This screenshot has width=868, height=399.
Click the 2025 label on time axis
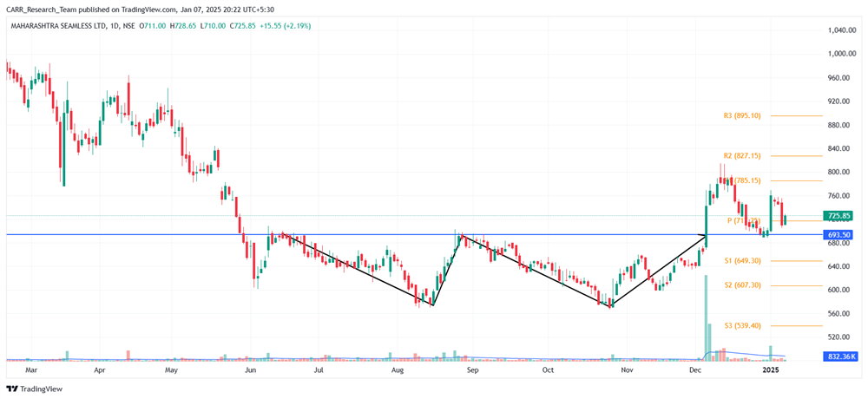pos(770,370)
